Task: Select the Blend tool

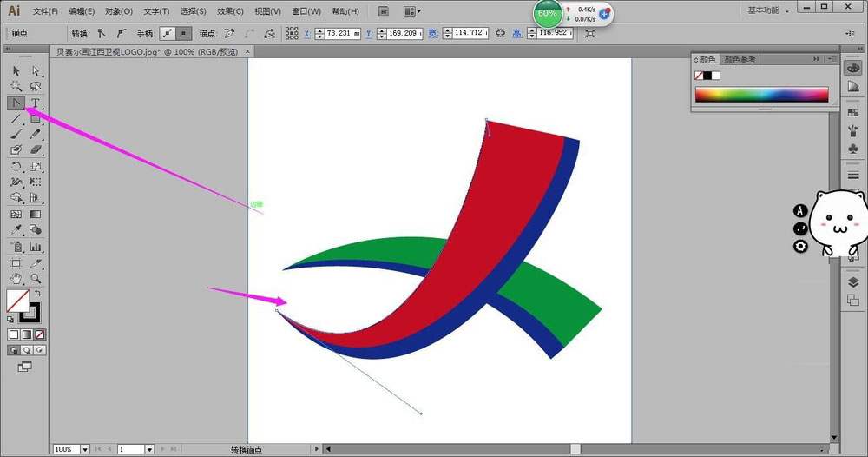Action: (x=36, y=230)
